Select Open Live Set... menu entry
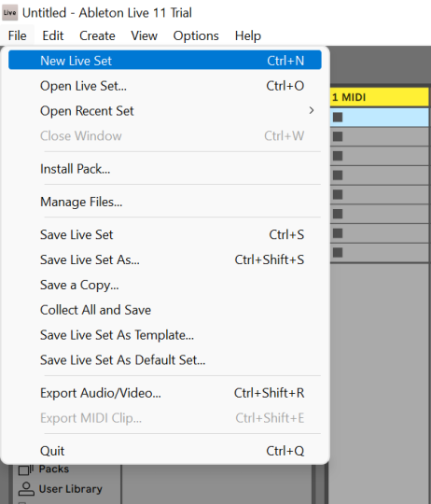The width and height of the screenshot is (431, 504). click(165, 86)
